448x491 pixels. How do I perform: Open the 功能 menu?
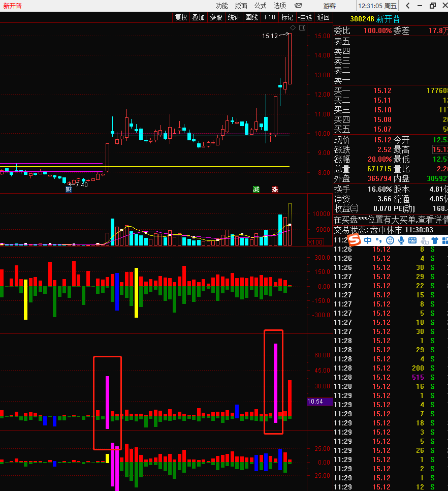(x=221, y=6)
